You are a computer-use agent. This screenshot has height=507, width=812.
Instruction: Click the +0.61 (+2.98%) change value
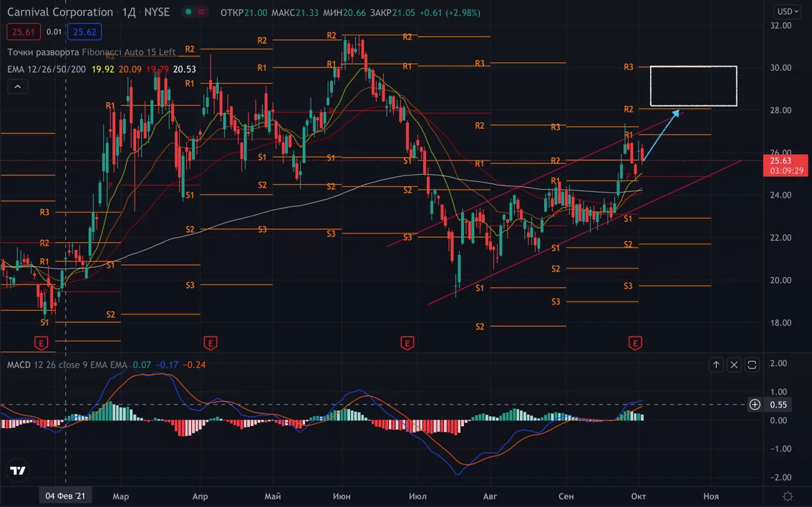(450, 12)
